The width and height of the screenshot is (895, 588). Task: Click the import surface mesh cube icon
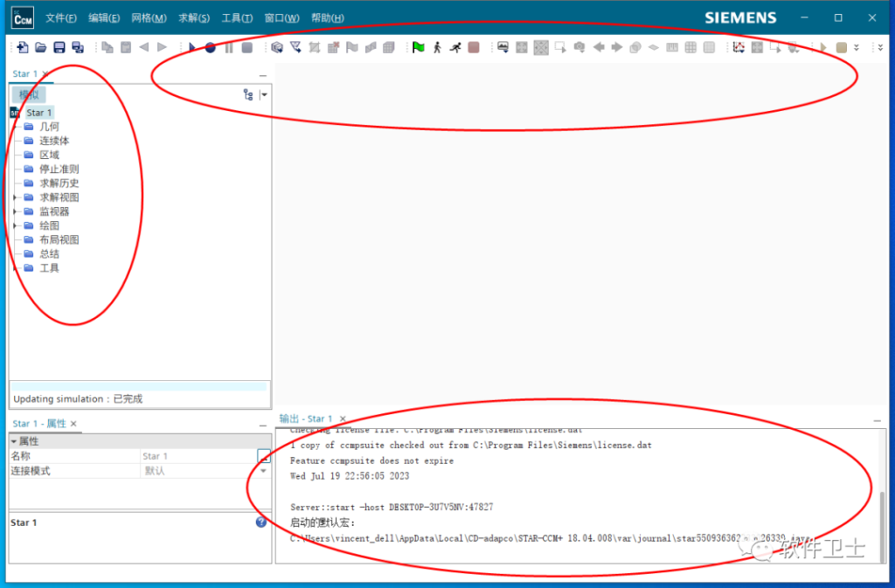[277, 47]
